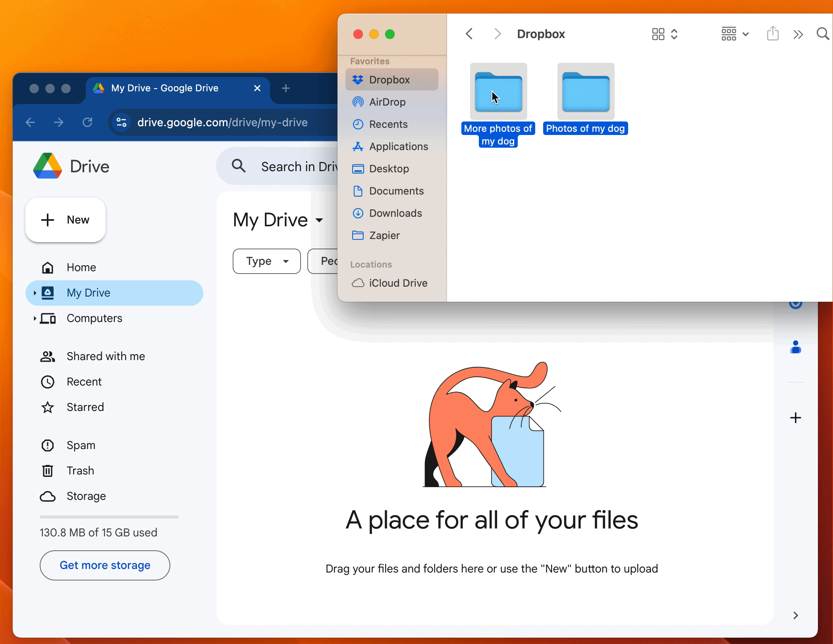
Task: Expand the Computers tree arrow
Action: tap(35, 318)
